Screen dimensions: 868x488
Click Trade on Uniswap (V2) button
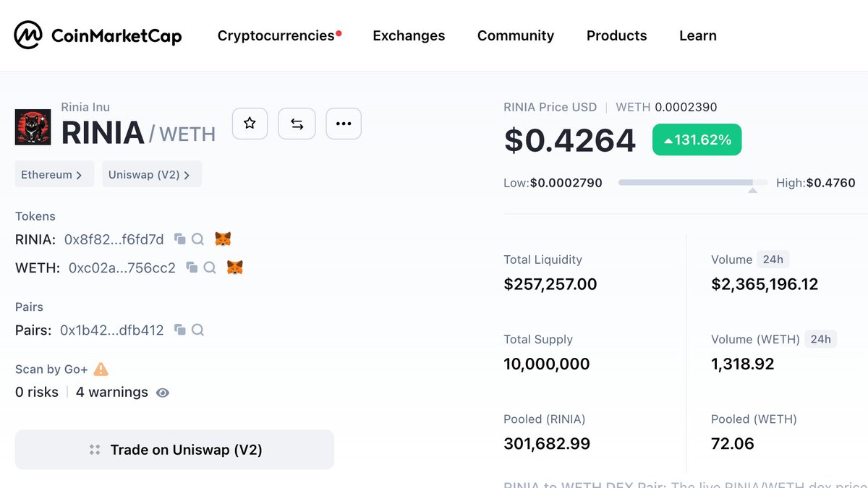click(x=174, y=450)
